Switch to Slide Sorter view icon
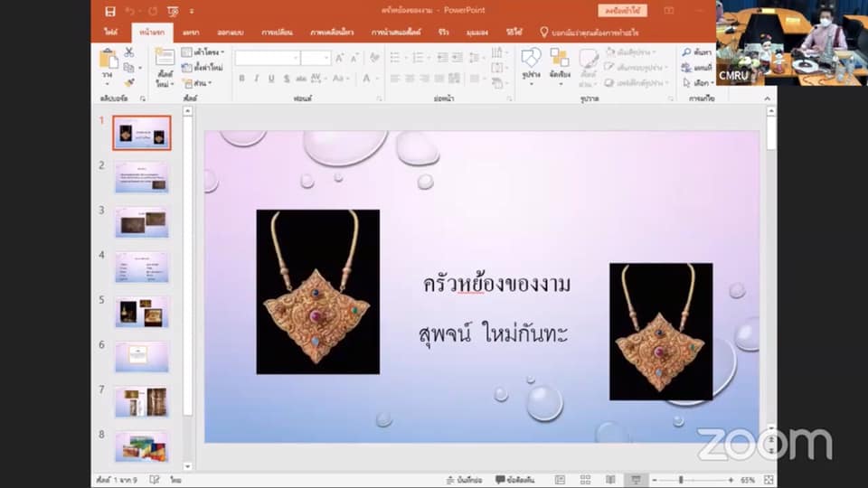868x488 pixels. coord(586,480)
